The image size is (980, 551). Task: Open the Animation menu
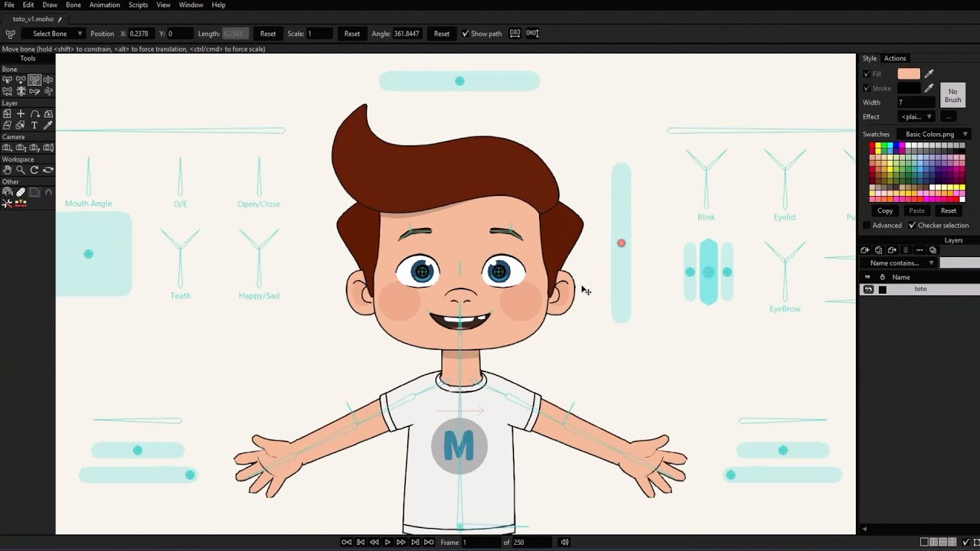104,5
